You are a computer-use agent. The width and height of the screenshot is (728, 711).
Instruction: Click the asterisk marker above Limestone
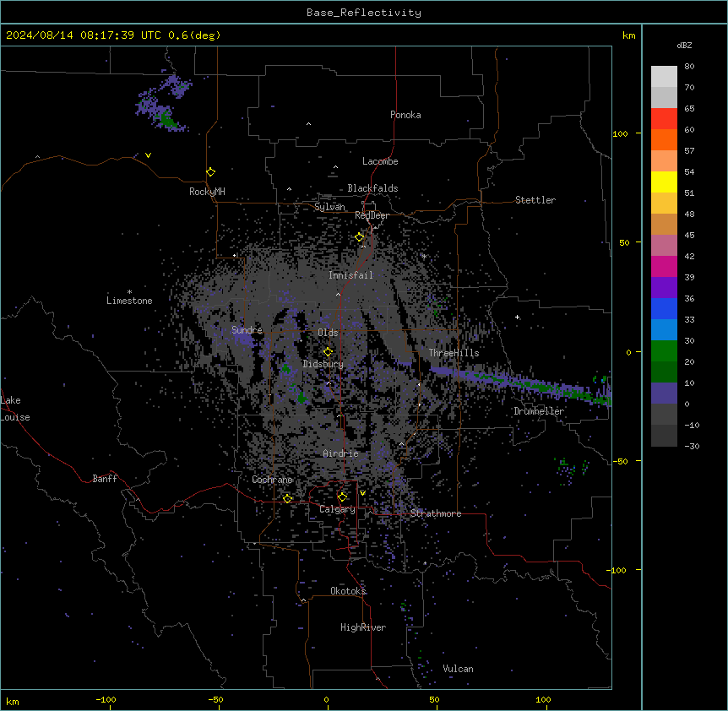[129, 292]
